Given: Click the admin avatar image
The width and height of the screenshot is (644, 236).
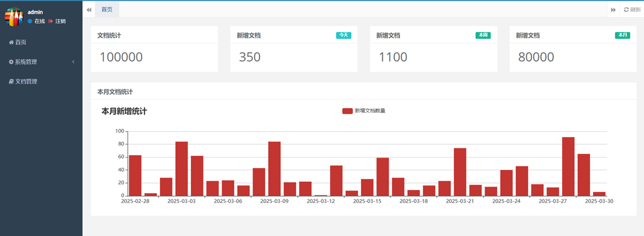Looking at the screenshot, I should 13,16.
